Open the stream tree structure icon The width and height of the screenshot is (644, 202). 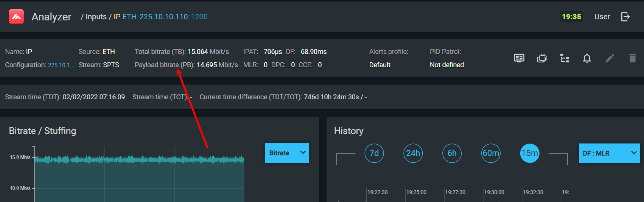coord(564,58)
